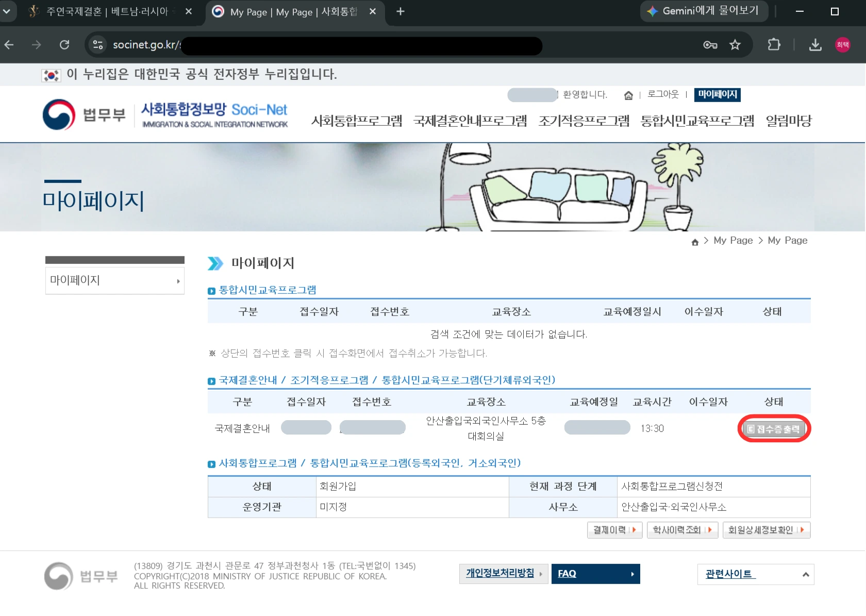Click the 로그아웃 link
This screenshot has width=866, height=616.
[x=663, y=94]
